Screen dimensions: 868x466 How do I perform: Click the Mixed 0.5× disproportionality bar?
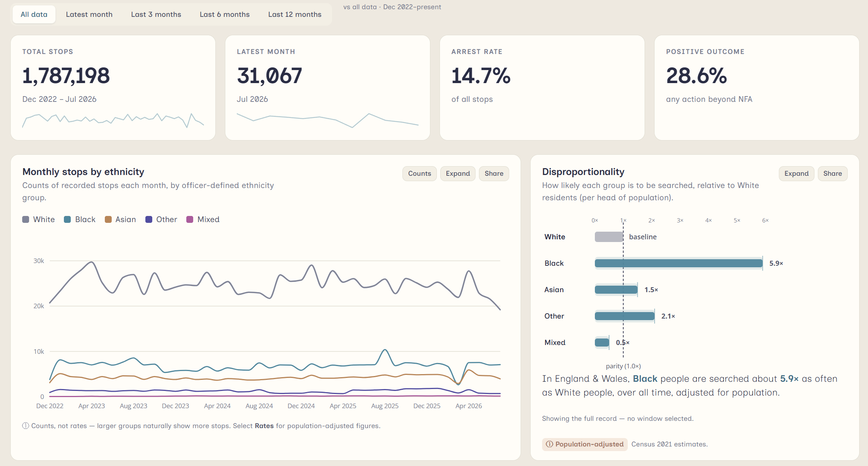pos(602,342)
